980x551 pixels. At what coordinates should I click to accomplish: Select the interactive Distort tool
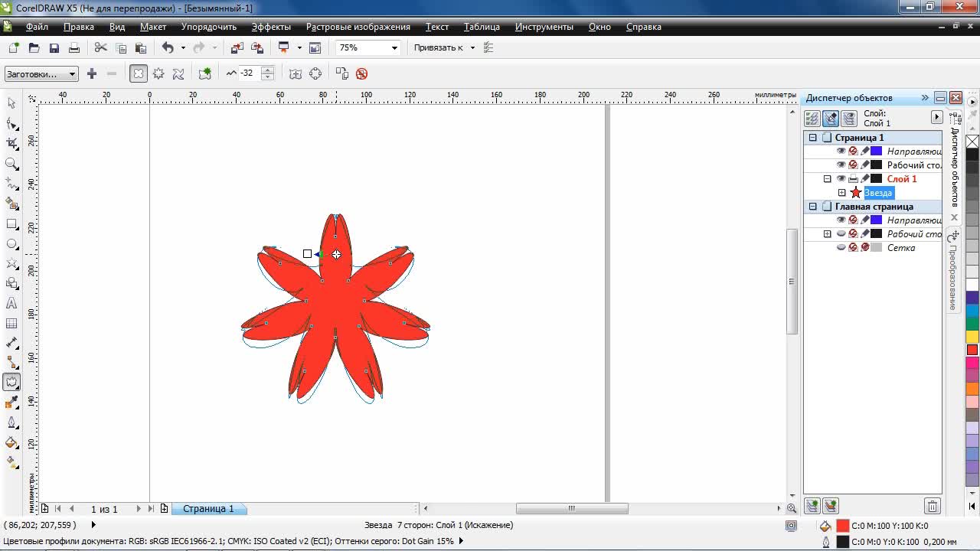click(x=11, y=382)
